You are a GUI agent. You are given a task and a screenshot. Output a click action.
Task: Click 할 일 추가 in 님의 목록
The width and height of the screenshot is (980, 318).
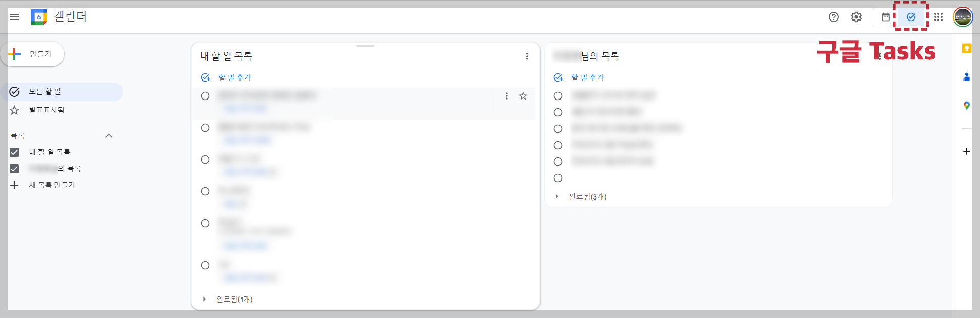[x=579, y=77]
